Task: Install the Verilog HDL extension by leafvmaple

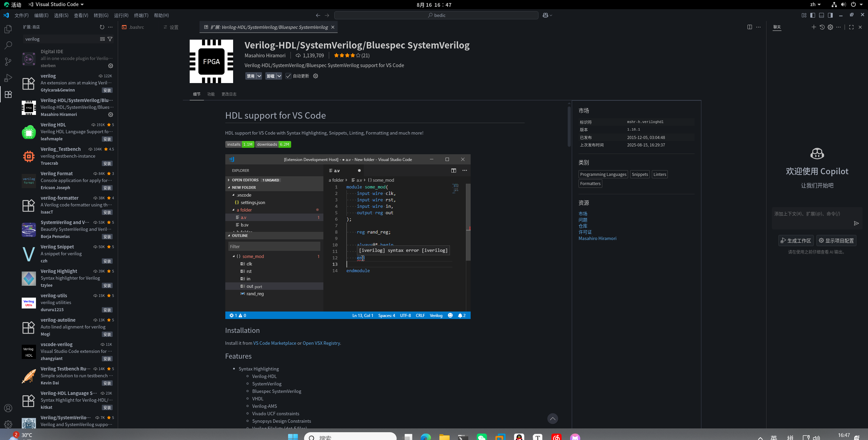Action: pos(107,139)
